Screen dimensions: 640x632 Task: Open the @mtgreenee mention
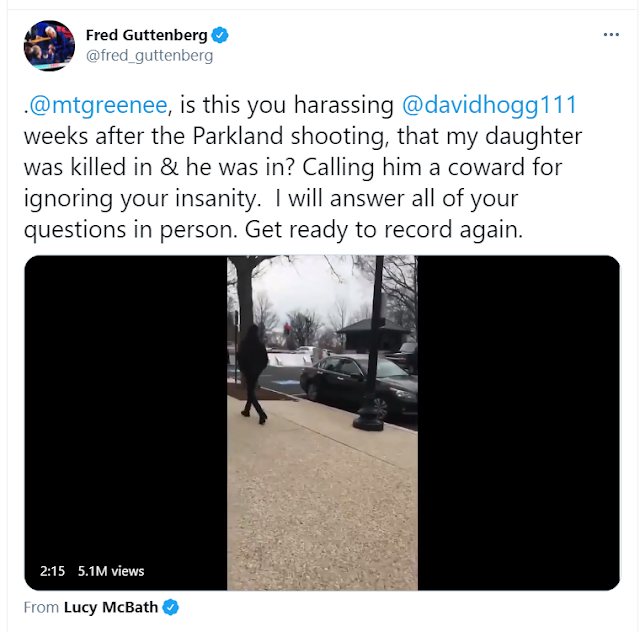pos(98,105)
